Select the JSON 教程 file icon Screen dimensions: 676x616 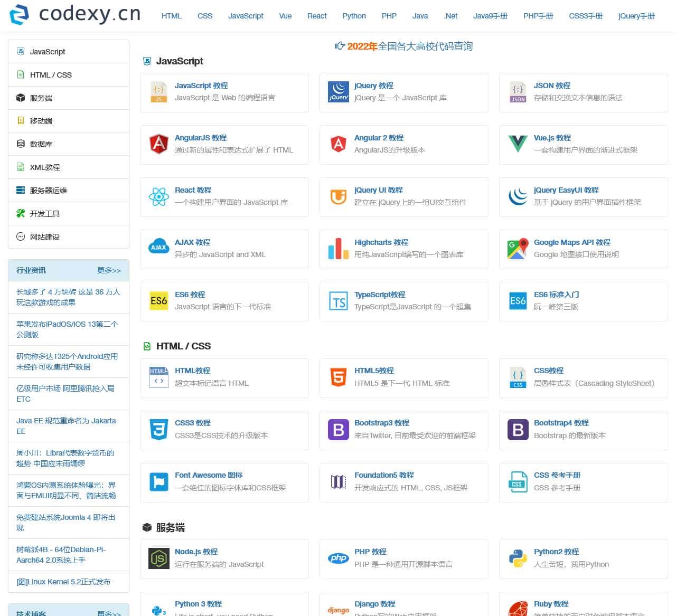[518, 92]
